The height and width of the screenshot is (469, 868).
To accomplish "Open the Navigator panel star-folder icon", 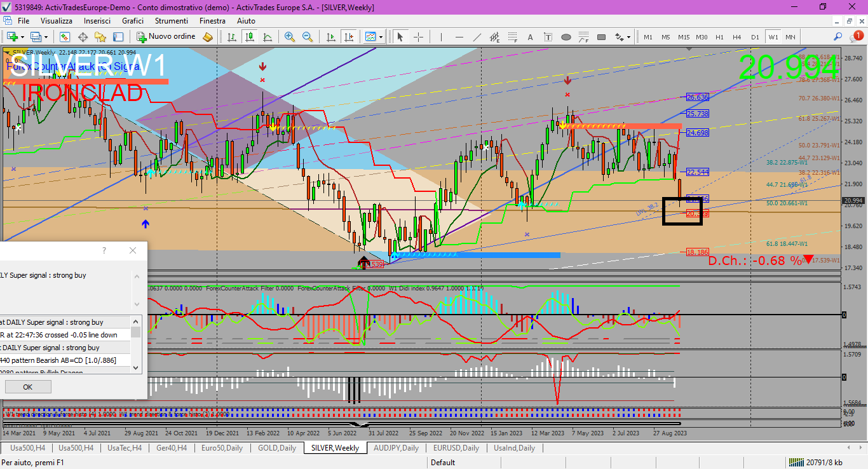I will point(100,37).
